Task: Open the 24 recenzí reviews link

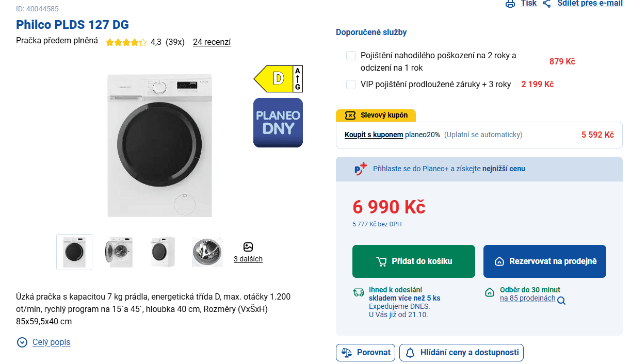Action: (x=212, y=42)
